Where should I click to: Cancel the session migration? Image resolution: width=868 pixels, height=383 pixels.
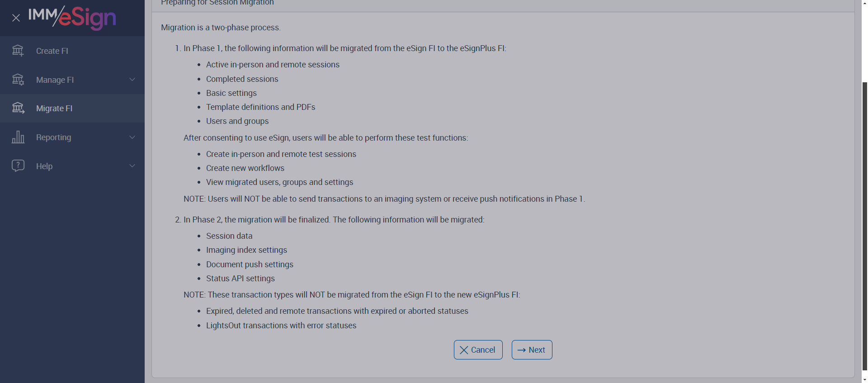pos(478,350)
